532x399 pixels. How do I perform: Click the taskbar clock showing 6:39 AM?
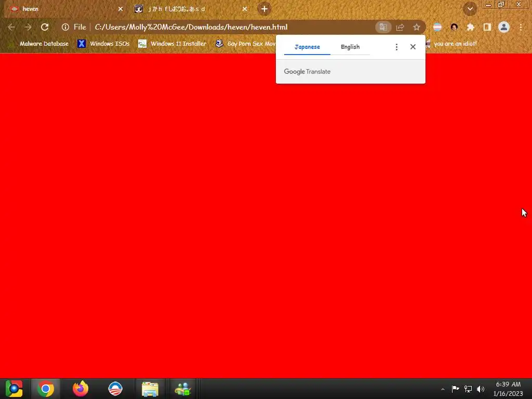pos(508,389)
